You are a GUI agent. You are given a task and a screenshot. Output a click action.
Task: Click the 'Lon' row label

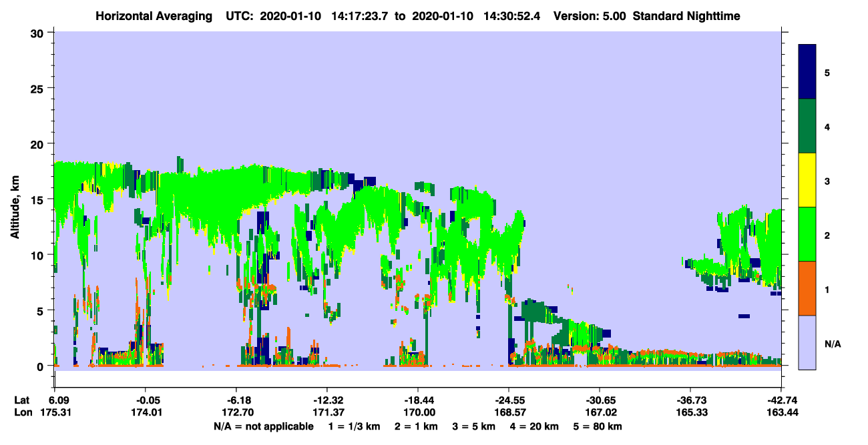coord(23,412)
